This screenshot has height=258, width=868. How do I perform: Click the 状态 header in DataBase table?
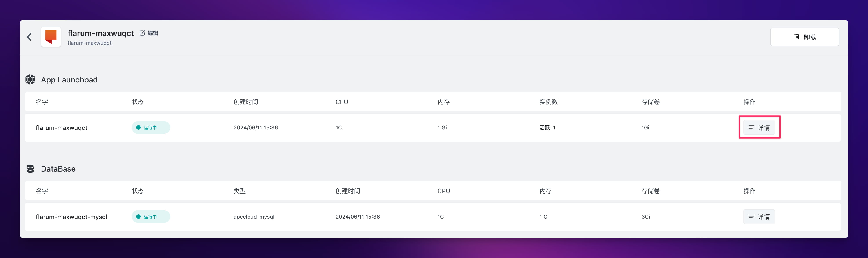pyautogui.click(x=138, y=191)
